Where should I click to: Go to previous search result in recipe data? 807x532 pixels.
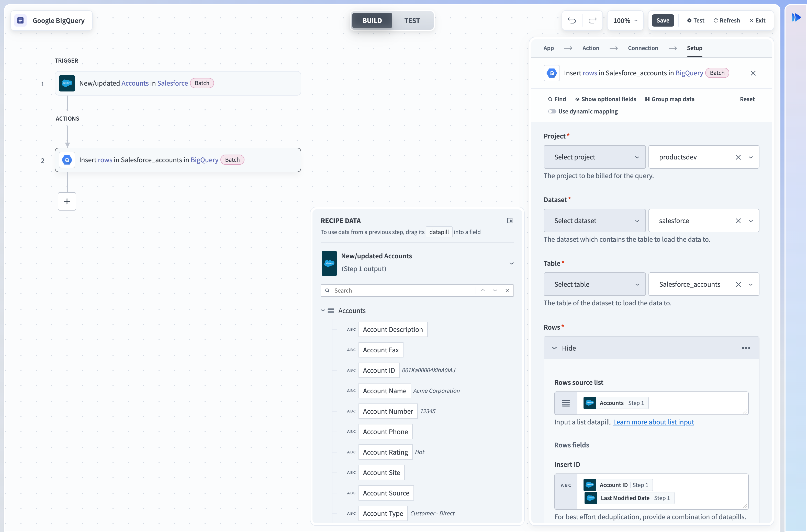tap(483, 291)
